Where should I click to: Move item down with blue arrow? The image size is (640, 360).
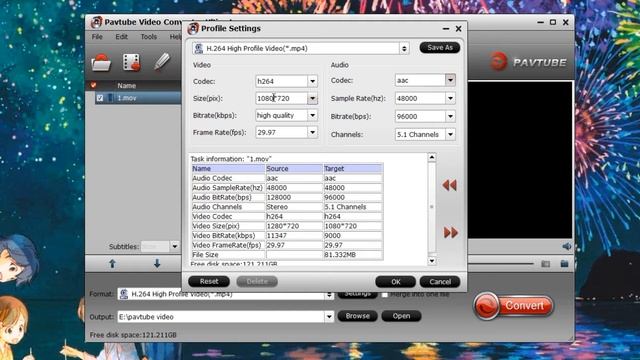point(157,264)
